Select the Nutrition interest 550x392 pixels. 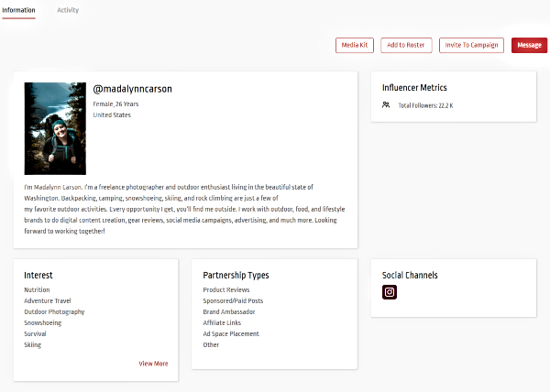coord(37,289)
